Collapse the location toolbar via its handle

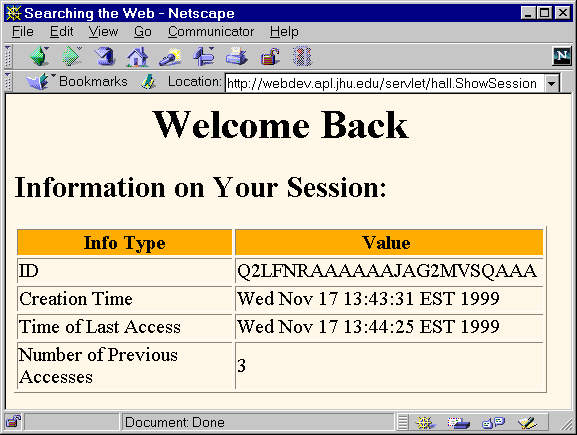click(8, 81)
